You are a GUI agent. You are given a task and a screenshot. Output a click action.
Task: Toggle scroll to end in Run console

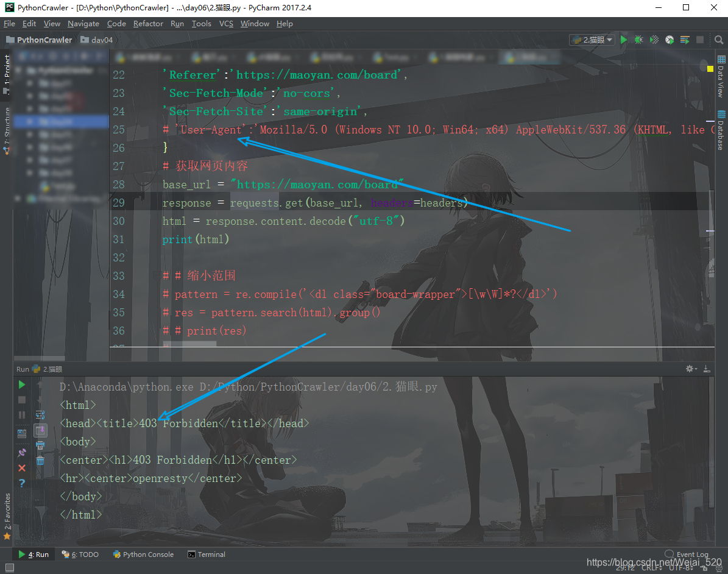40,430
